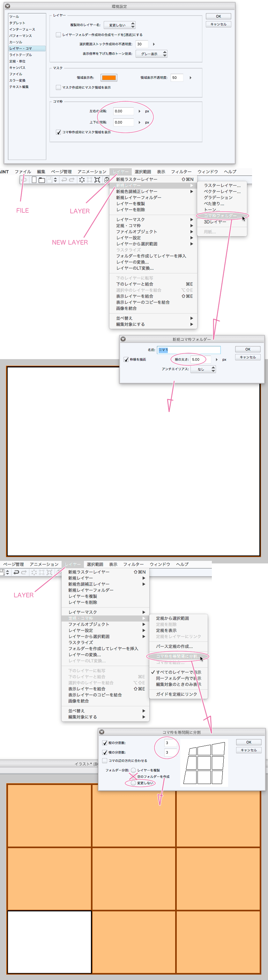Toggle the 縦の分割数 checkbox
Image resolution: width=268 pixels, height=980 pixels.
[x=105, y=743]
